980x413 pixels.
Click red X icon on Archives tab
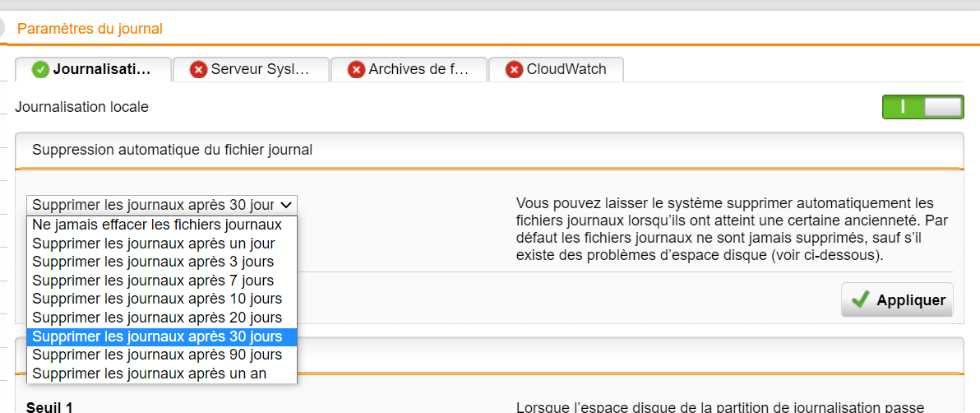point(356,69)
